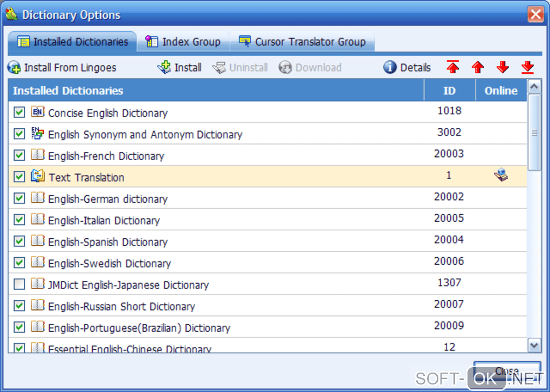Screen dimensions: 550x392
Task: Click the Details button label
Action: 416,67
